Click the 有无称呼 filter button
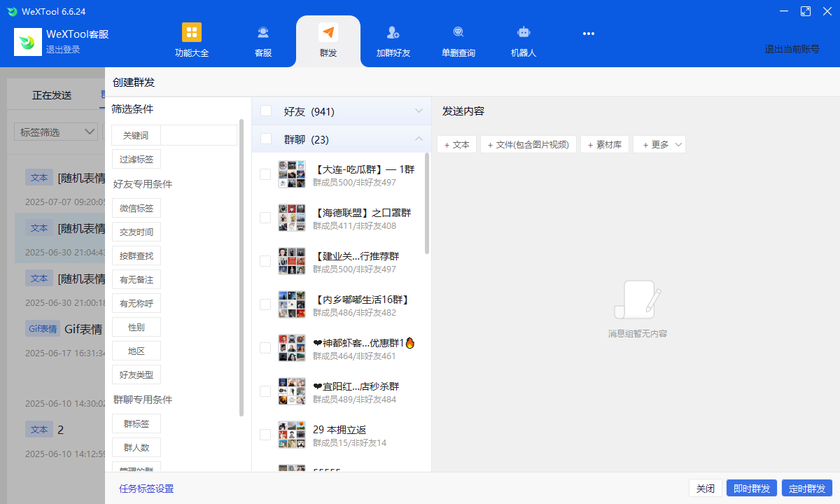 (136, 303)
